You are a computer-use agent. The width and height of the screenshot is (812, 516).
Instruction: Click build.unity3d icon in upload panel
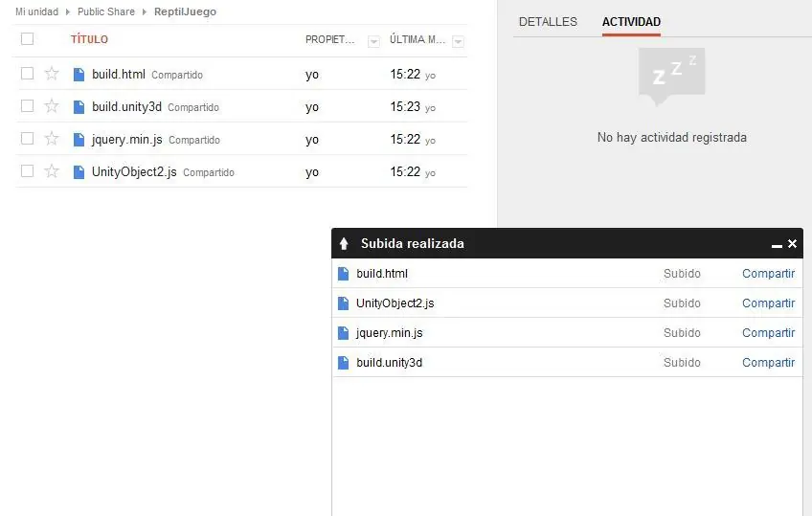click(343, 363)
